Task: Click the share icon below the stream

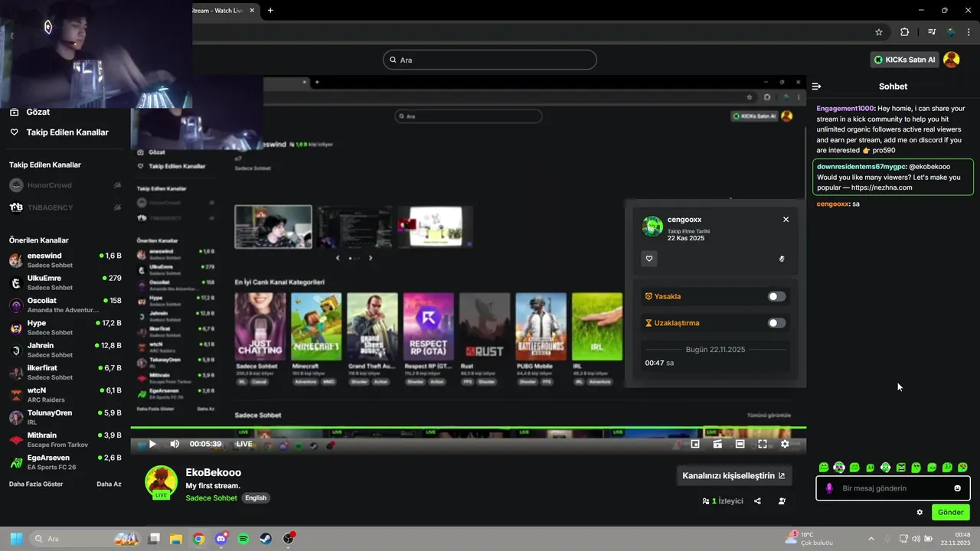Action: [757, 501]
